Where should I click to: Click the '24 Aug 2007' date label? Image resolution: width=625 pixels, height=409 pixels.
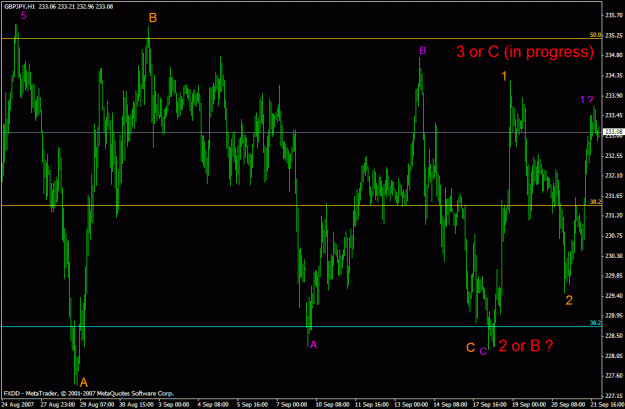[18, 404]
